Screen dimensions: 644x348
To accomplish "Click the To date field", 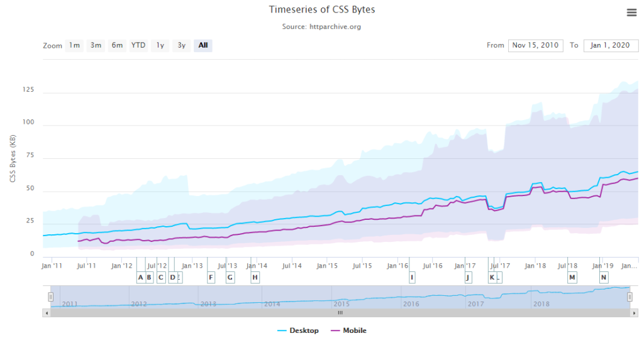I will pyautogui.click(x=611, y=45).
